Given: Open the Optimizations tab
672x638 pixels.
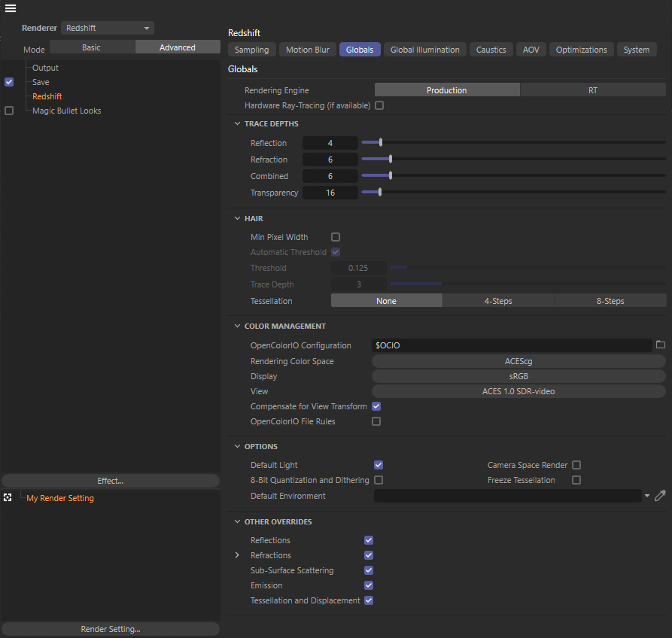Looking at the screenshot, I should (x=582, y=50).
